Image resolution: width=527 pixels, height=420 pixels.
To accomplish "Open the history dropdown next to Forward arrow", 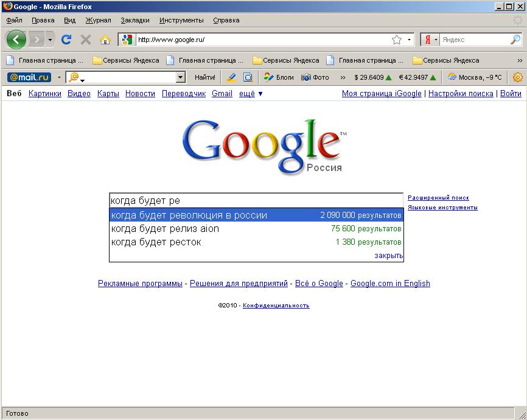I will click(x=50, y=40).
